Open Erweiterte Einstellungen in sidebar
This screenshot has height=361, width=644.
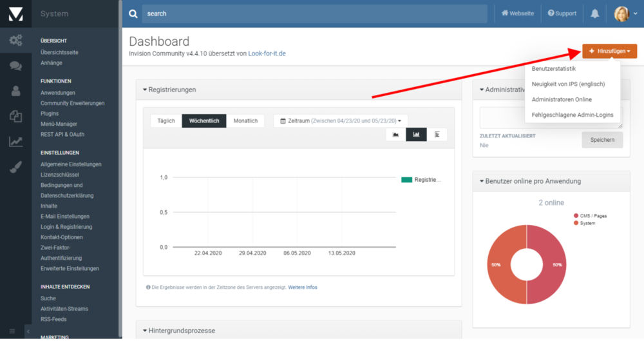coord(70,268)
